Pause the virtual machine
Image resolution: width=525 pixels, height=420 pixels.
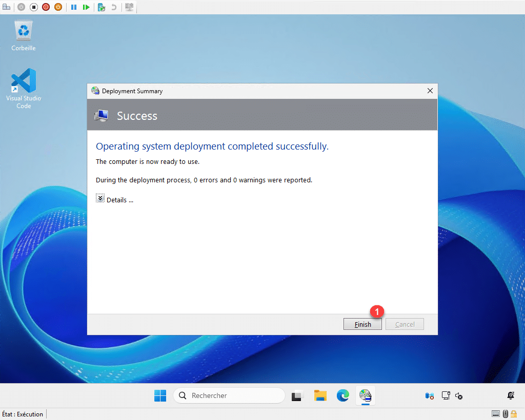click(x=74, y=7)
